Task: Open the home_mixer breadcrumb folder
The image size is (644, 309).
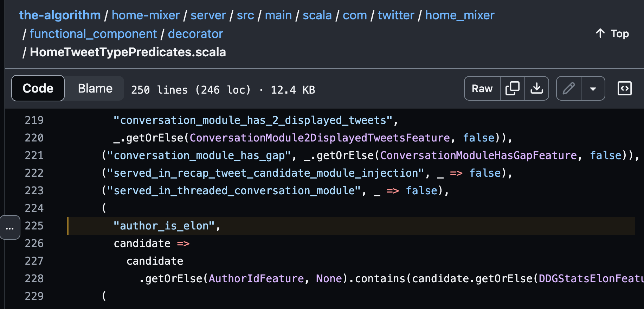Action: 459,15
